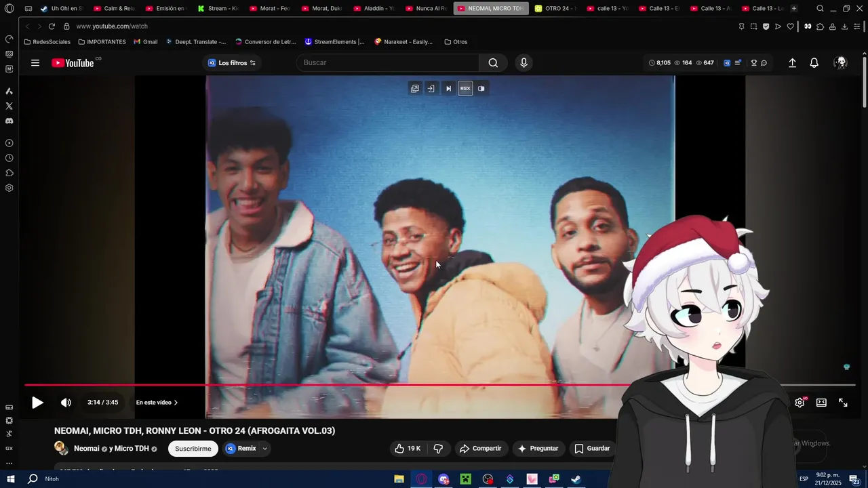Go to the YouTube home logo

coord(73,63)
